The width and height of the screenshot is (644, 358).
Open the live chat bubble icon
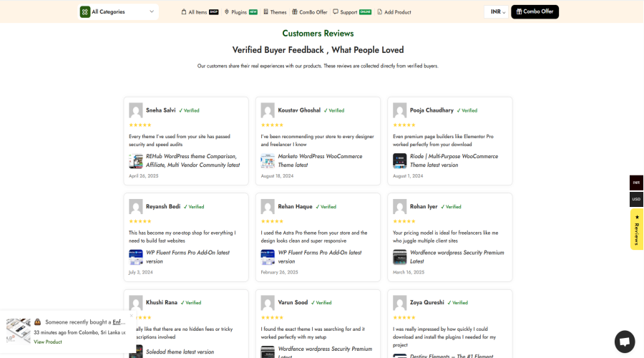(624, 342)
